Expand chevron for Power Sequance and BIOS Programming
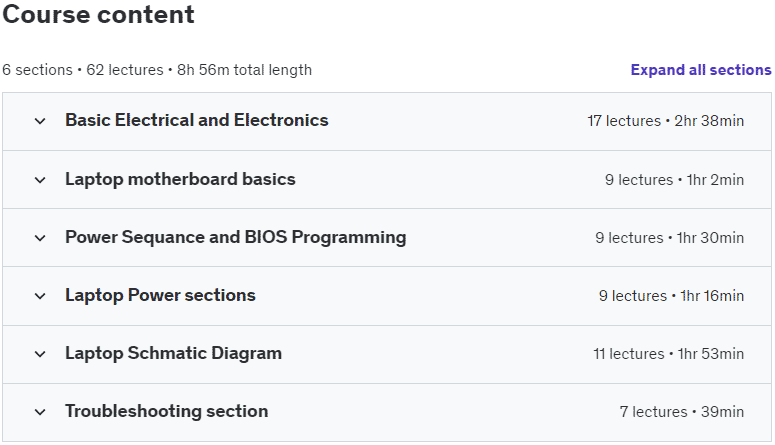775x445 pixels. (40, 238)
